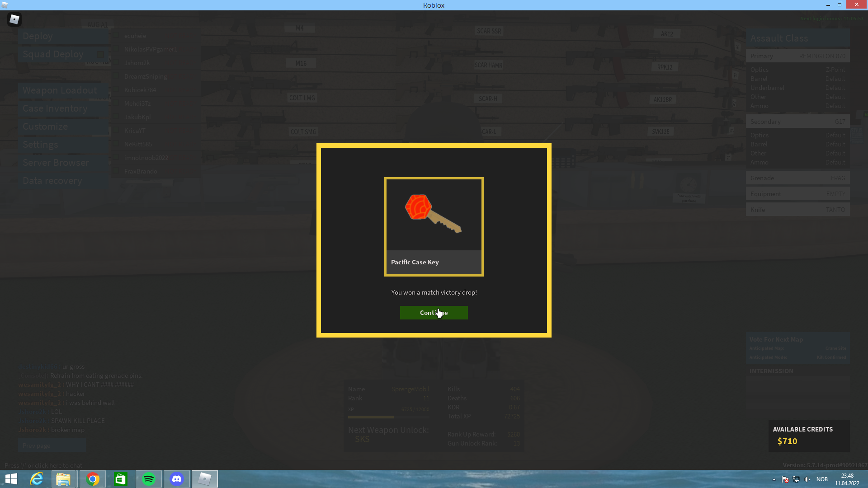Click the Prev page chat button
Image resolution: width=868 pixels, height=488 pixels.
point(52,446)
